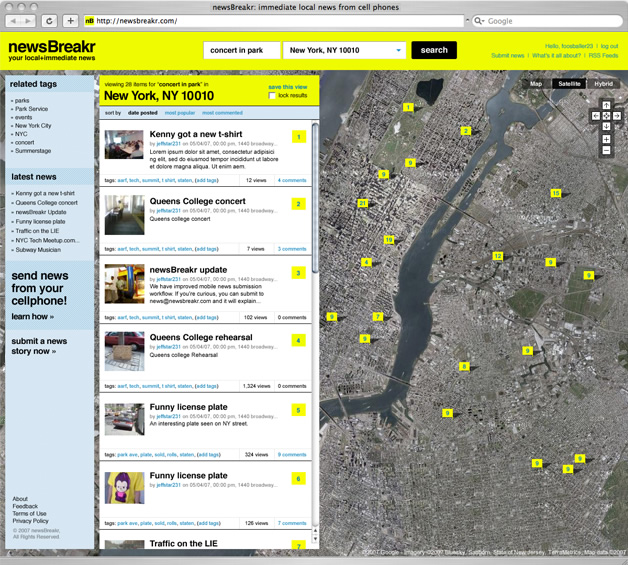This screenshot has height=565, width=628.
Task: Click the browser back arrow
Action: 13,21
